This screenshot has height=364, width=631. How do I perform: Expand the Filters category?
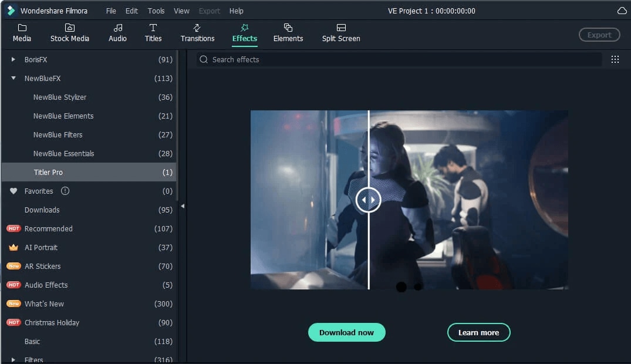(14, 359)
